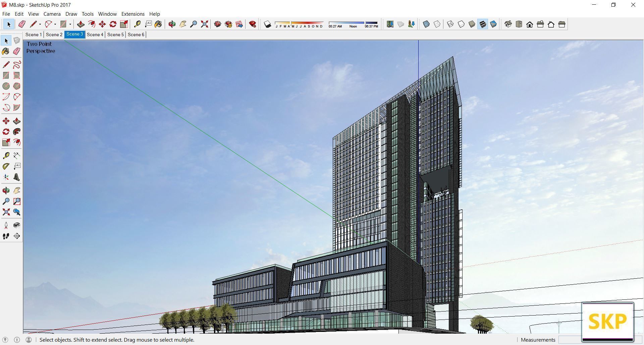This screenshot has height=345, width=644.
Task: Select the 3 Point Arc tool
Action: pos(6,108)
